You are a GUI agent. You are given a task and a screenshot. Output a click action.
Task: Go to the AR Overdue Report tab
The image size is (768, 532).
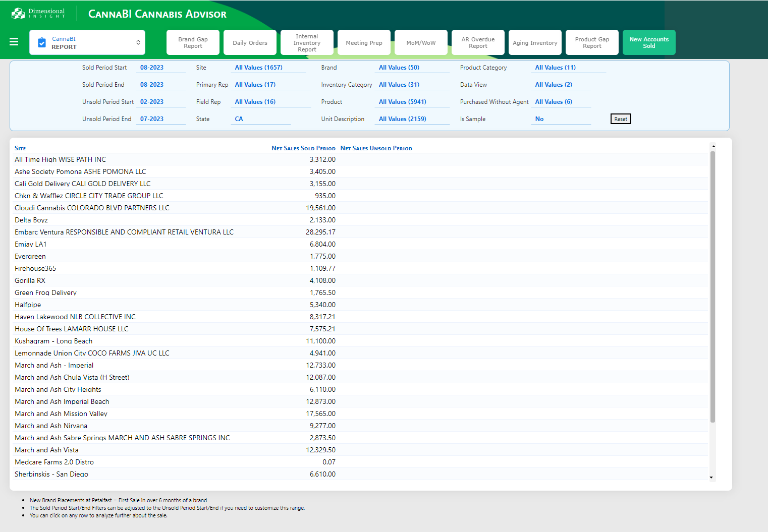coord(478,42)
